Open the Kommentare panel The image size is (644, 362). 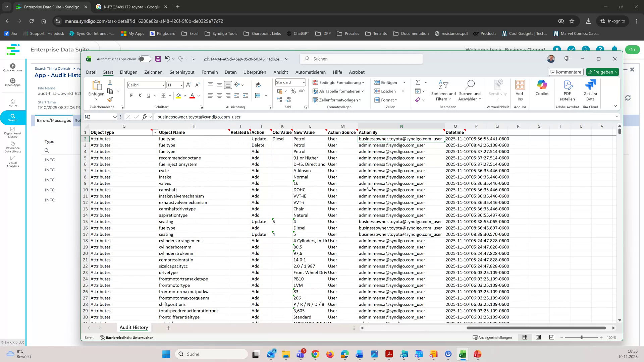pos(566,72)
